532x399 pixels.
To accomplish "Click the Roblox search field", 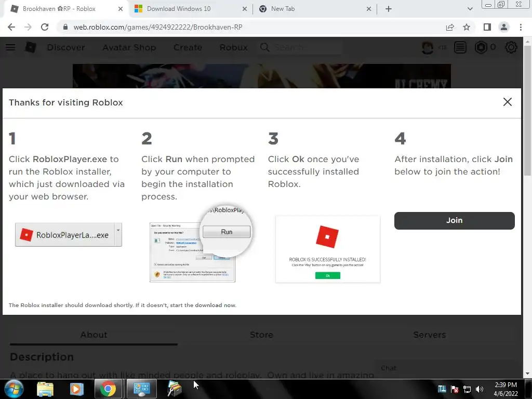I will click(300, 47).
